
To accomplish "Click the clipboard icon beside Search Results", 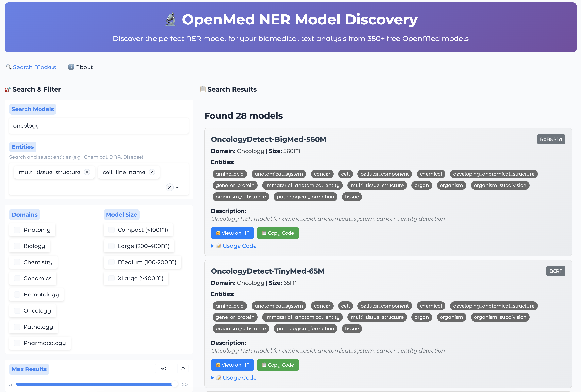I will [203, 89].
